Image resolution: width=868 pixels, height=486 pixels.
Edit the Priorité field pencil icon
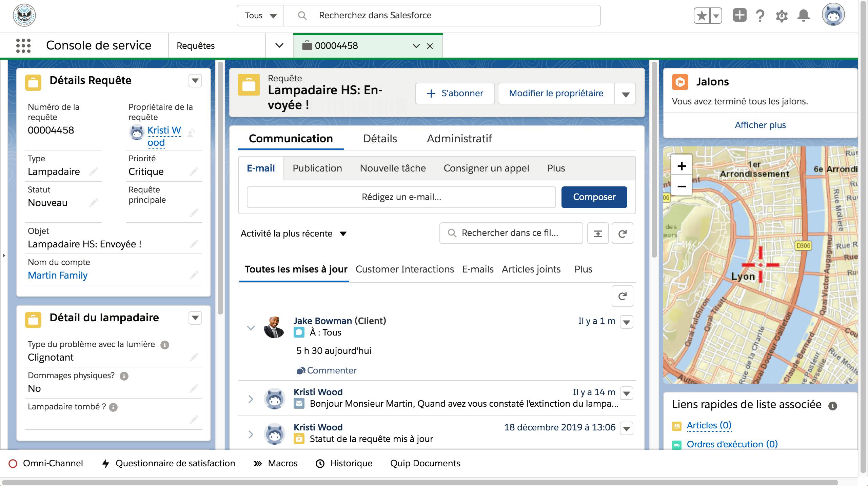coord(194,171)
